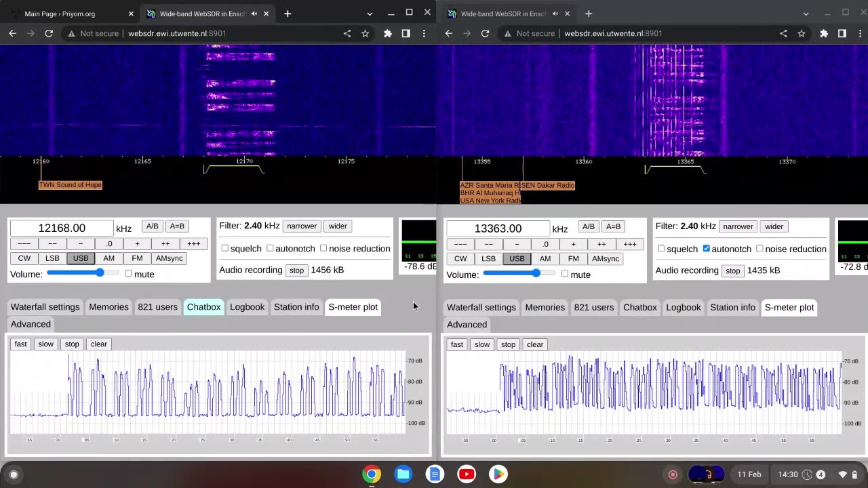Mute audio icon on left WebSDR tab

click(x=254, y=14)
